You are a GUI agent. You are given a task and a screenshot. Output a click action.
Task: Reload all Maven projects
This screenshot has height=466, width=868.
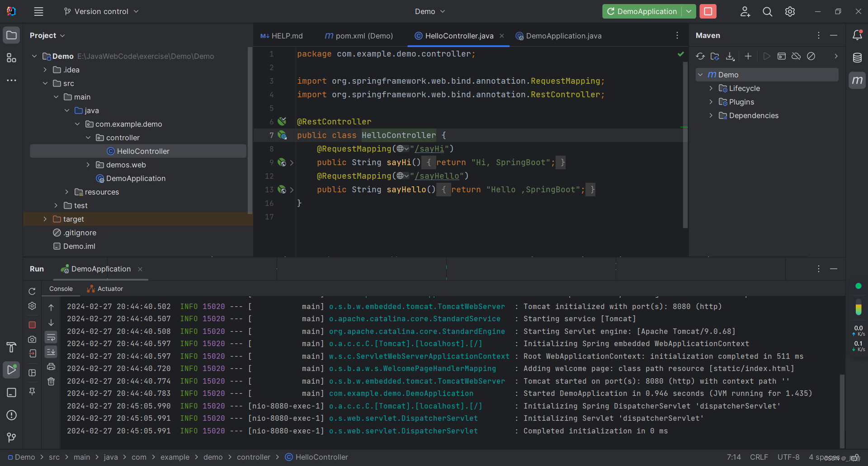click(x=700, y=56)
